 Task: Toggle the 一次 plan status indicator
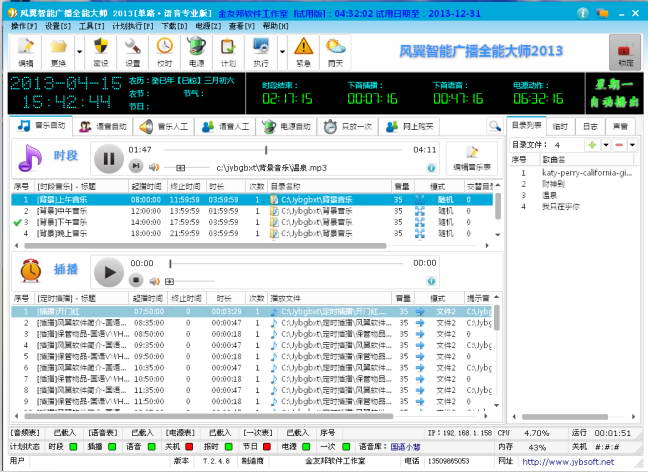click(x=346, y=446)
